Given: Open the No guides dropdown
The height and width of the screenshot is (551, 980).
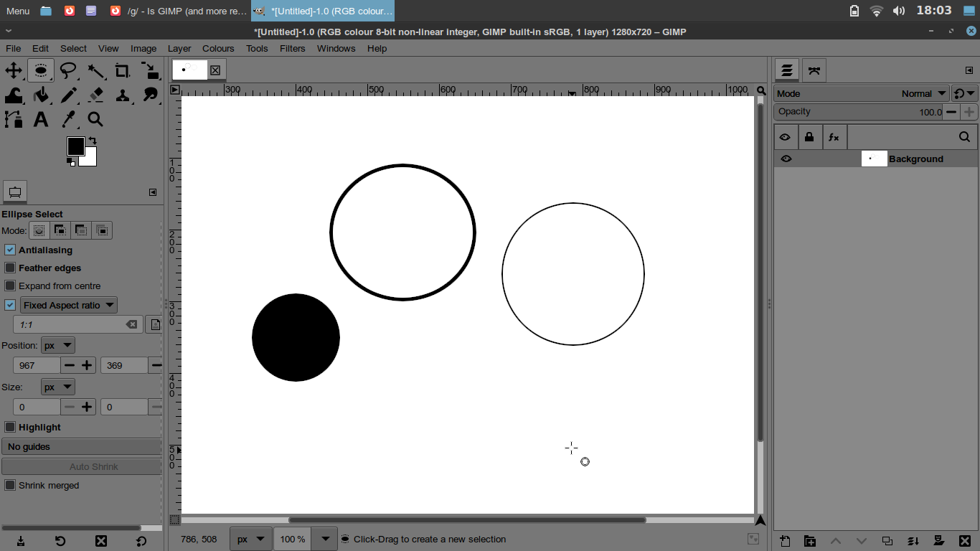Looking at the screenshot, I should click(x=82, y=446).
